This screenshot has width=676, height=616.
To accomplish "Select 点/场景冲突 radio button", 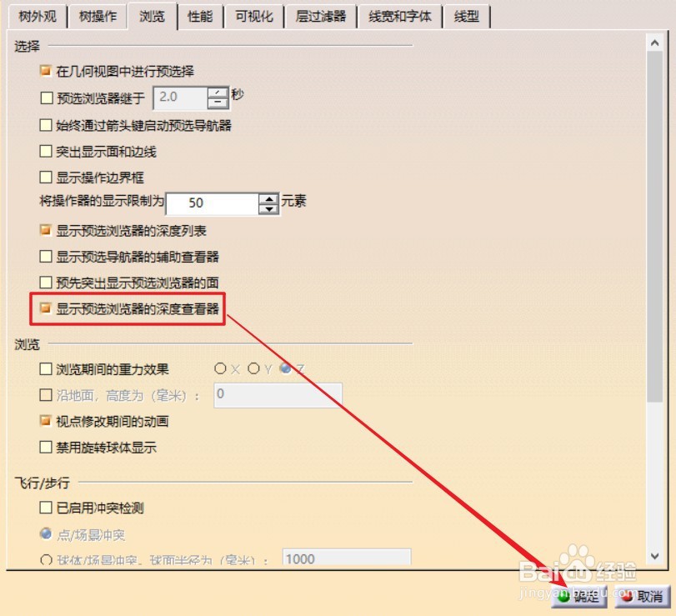I will click(46, 533).
